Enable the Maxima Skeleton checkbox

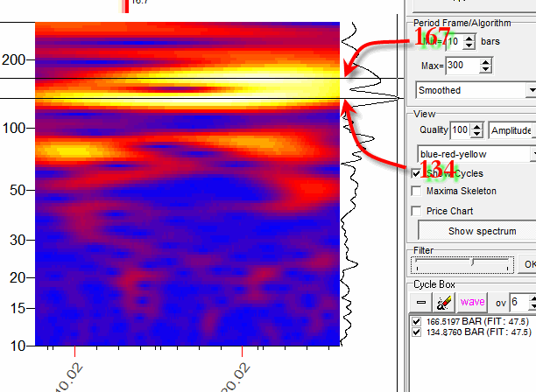[x=416, y=191]
